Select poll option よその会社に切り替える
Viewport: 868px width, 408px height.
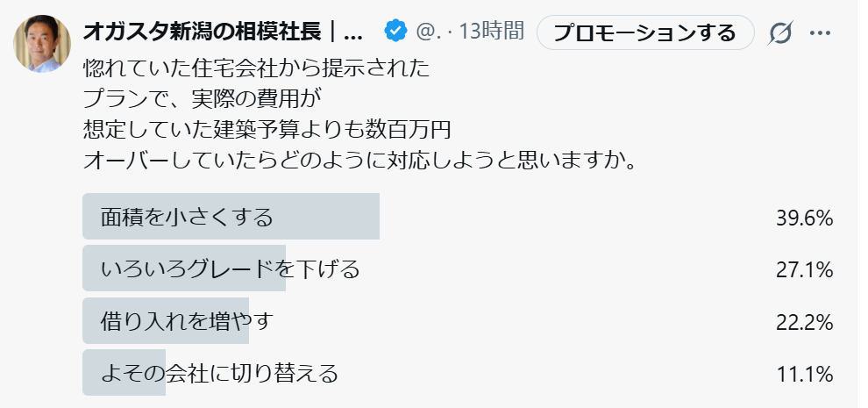(219, 373)
